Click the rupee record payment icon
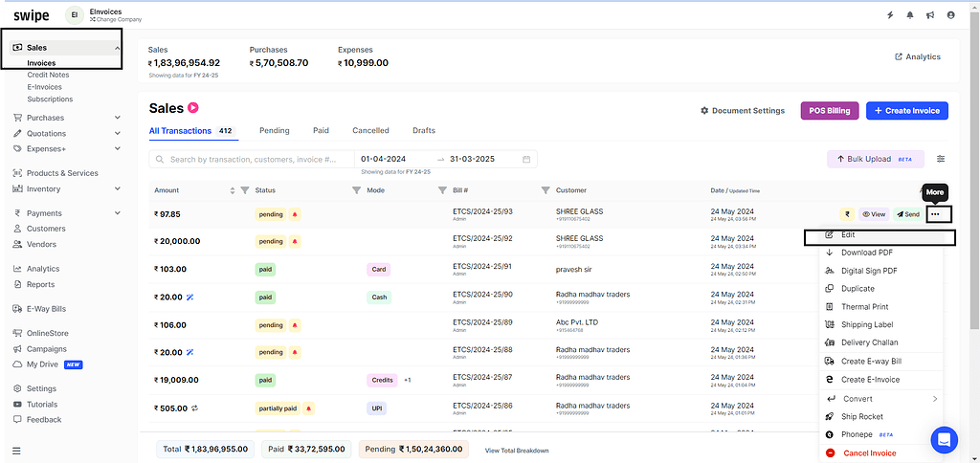 click(847, 214)
